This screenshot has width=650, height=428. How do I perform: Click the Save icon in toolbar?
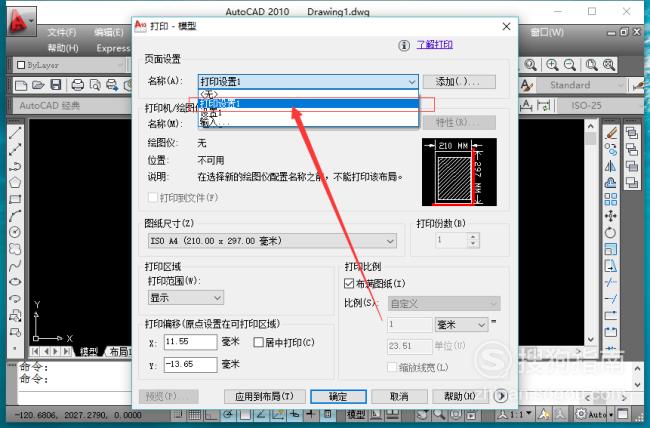click(56, 85)
